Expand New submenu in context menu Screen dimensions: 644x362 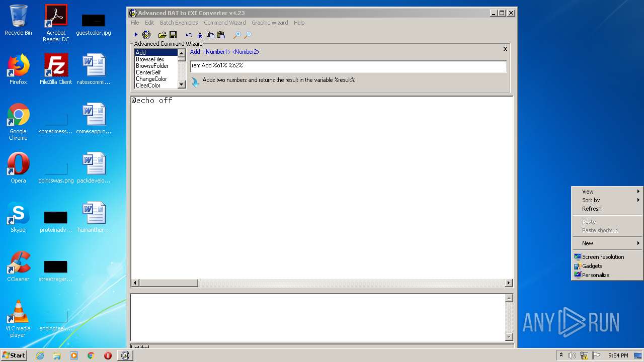click(607, 243)
